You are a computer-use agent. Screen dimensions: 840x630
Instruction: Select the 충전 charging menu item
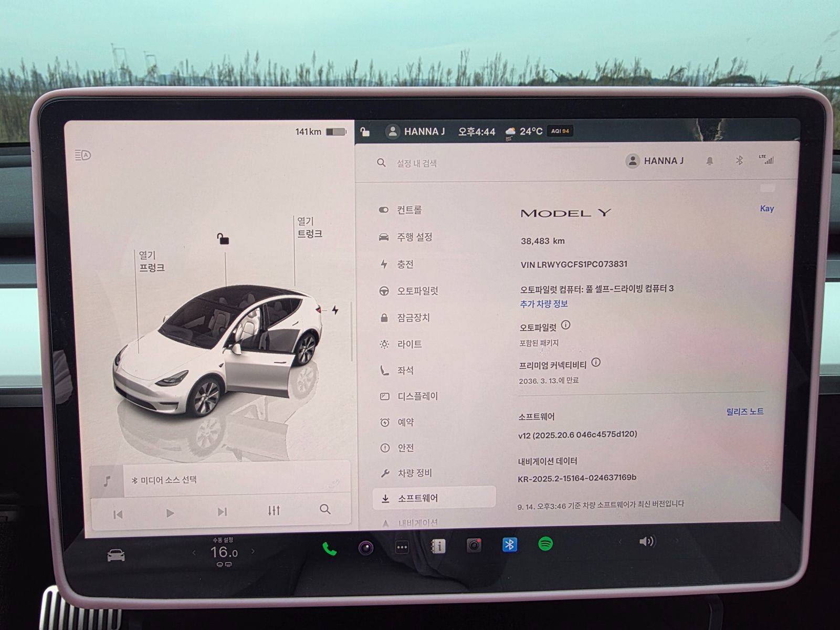click(x=405, y=264)
